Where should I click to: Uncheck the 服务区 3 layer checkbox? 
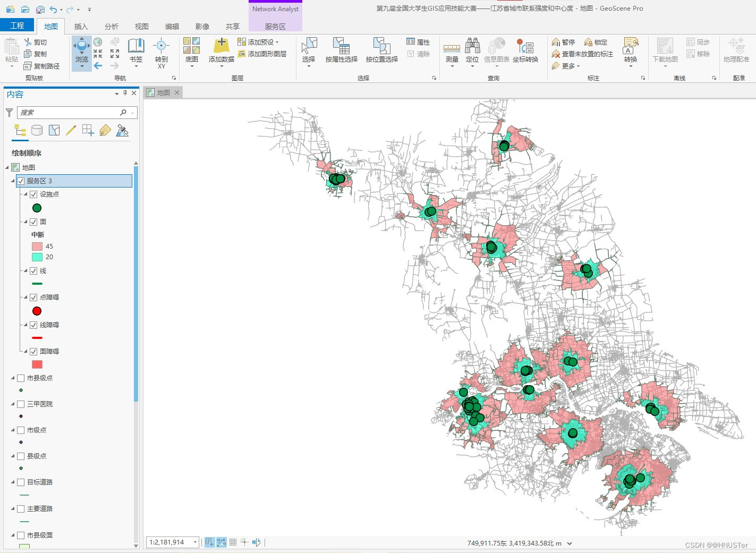pos(21,181)
